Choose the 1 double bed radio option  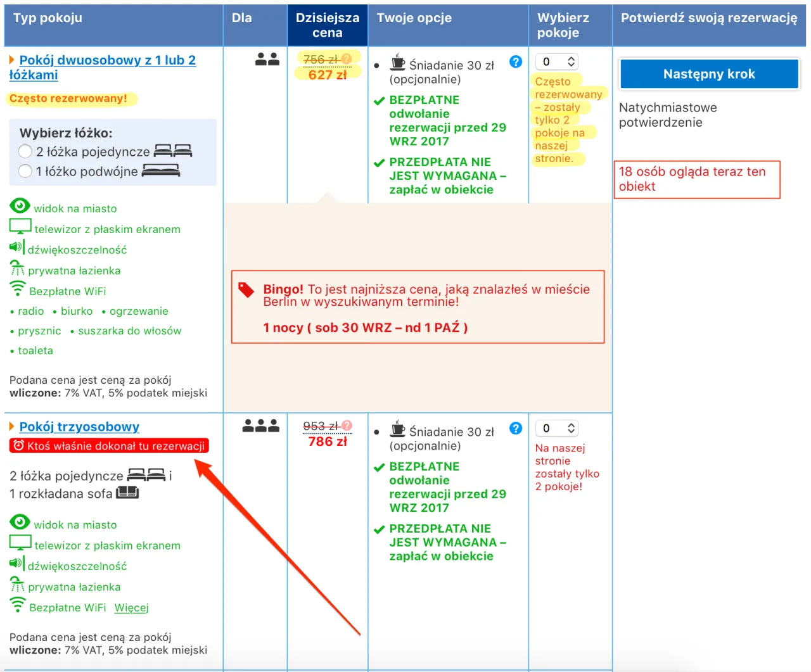tap(25, 171)
